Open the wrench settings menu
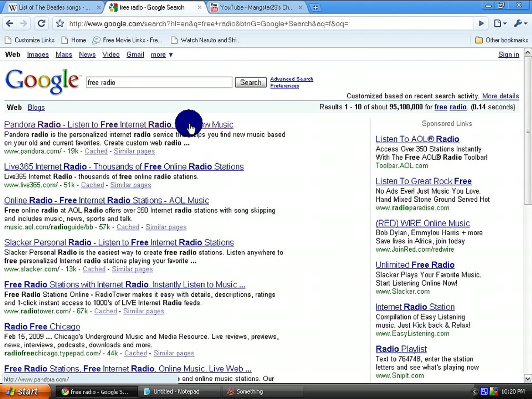This screenshot has height=399, width=532. pos(521,24)
